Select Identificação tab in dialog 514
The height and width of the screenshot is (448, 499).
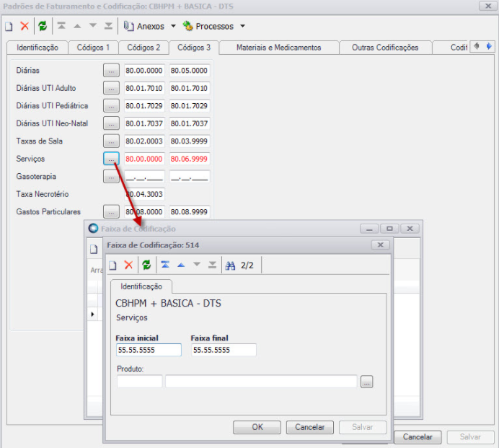pos(141,286)
